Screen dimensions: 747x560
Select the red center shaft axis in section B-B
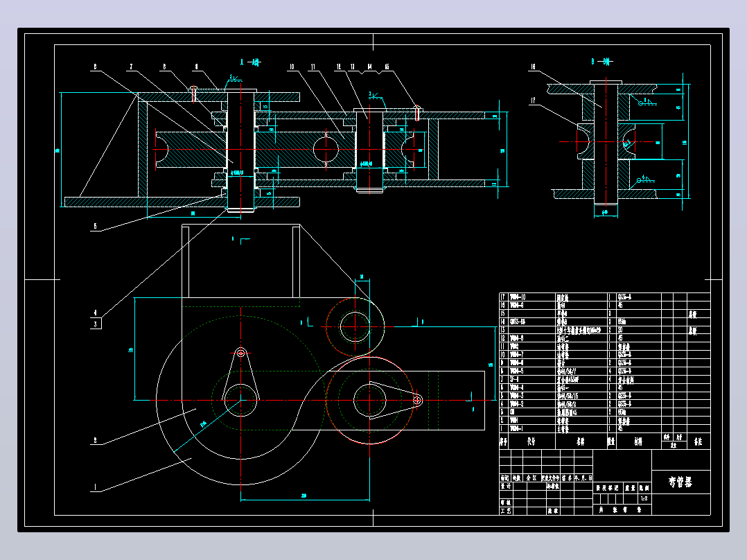606,143
